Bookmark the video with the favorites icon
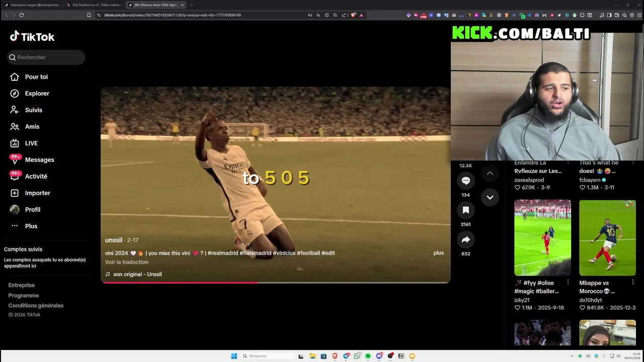 [x=466, y=210]
